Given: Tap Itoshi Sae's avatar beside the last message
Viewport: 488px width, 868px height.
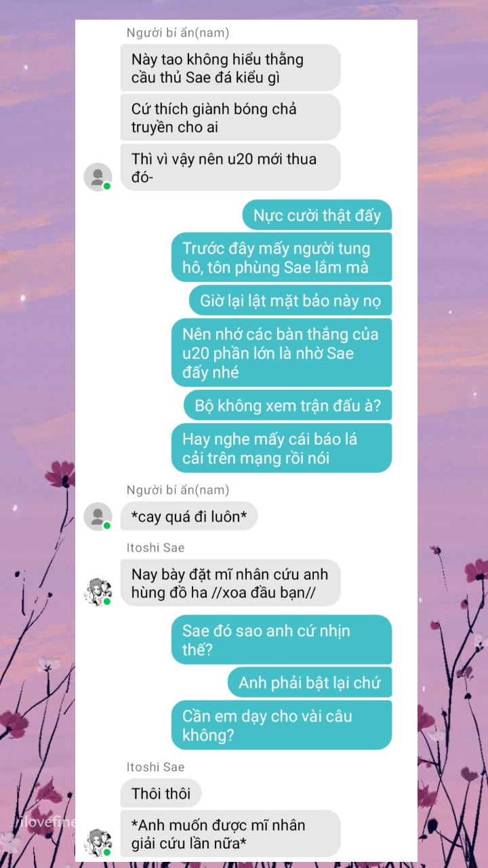Looking at the screenshot, I should 98,843.
